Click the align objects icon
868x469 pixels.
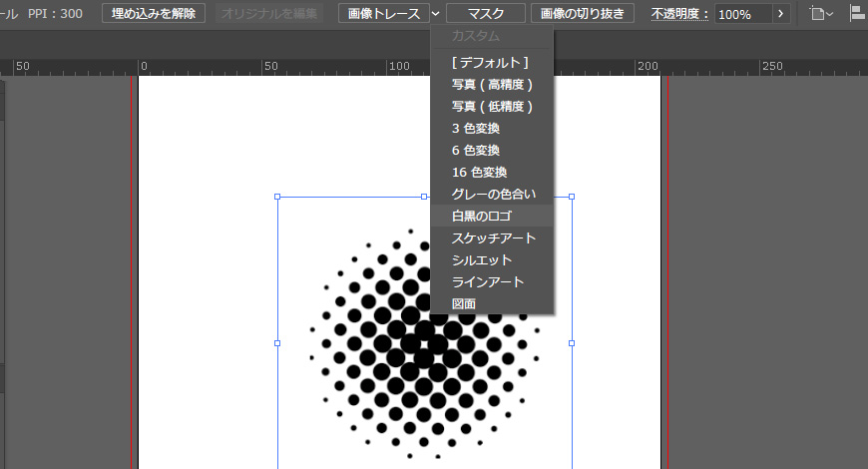point(857,14)
